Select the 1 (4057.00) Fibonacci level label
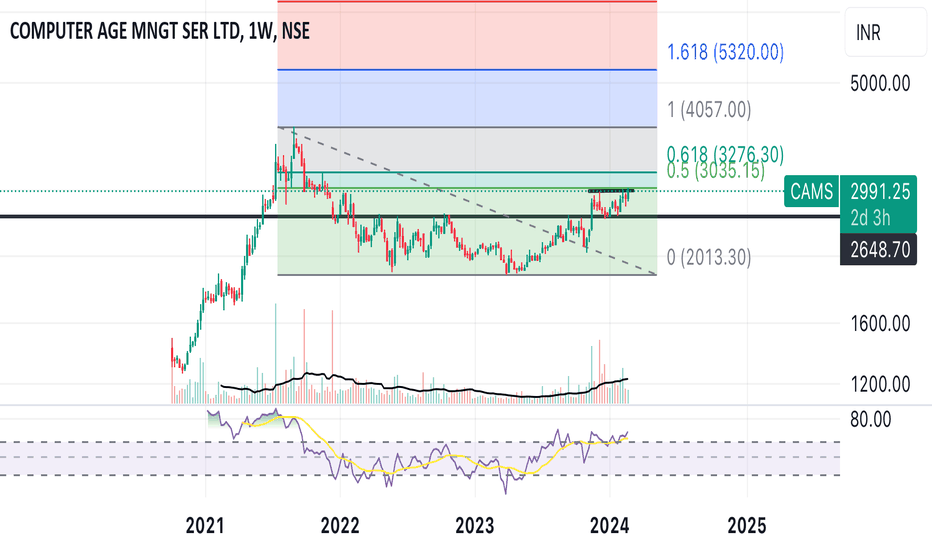 [709, 110]
